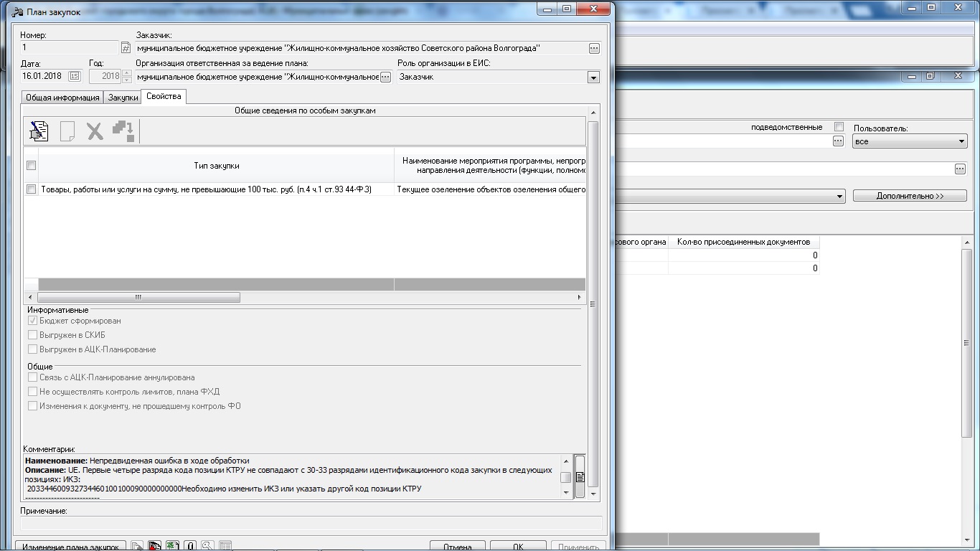Open the expanded comment view icon beside Комментарии

click(x=580, y=476)
